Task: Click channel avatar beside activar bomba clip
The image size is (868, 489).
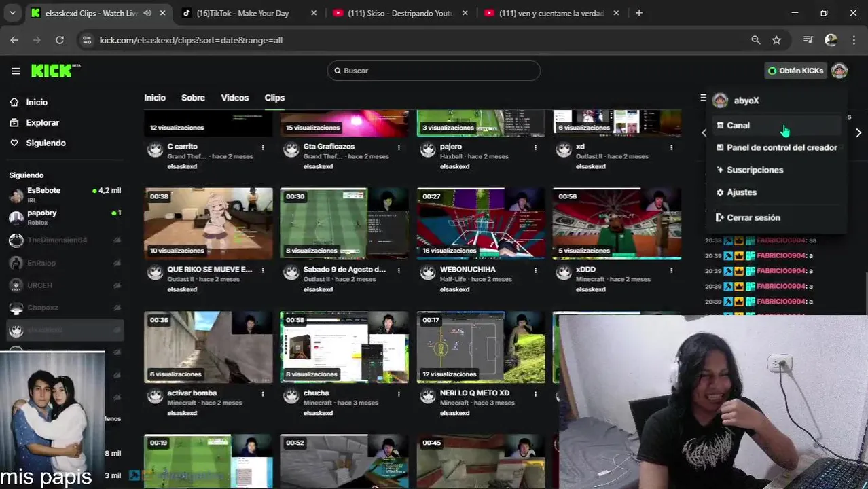Action: (156, 397)
